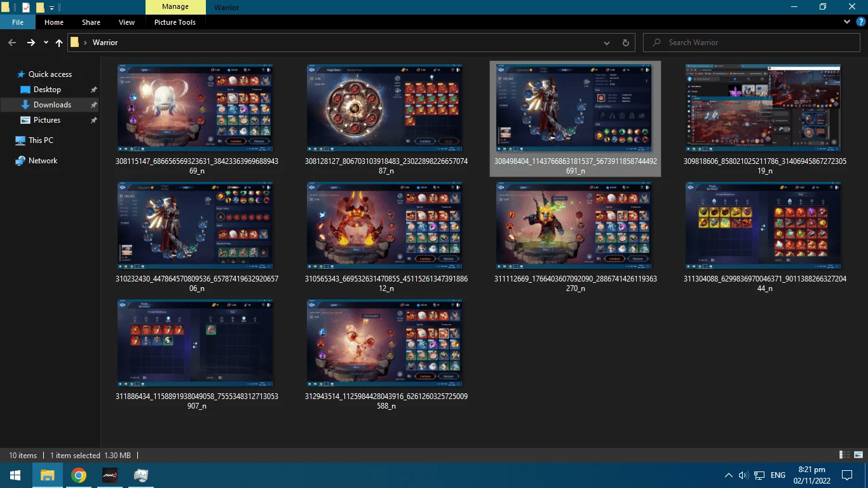This screenshot has height=488, width=868.
Task: Switch to the View ribbon tab
Action: (x=127, y=22)
